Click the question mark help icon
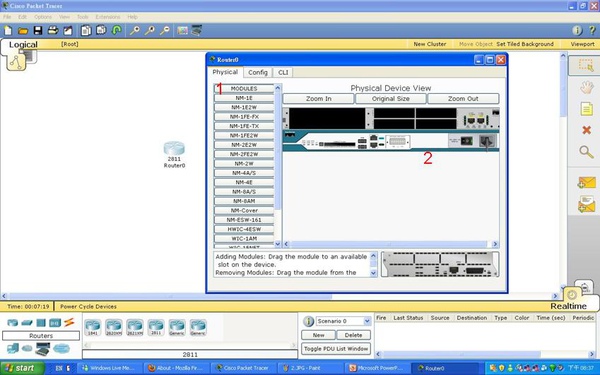This screenshot has height=375, width=600. 592,31
